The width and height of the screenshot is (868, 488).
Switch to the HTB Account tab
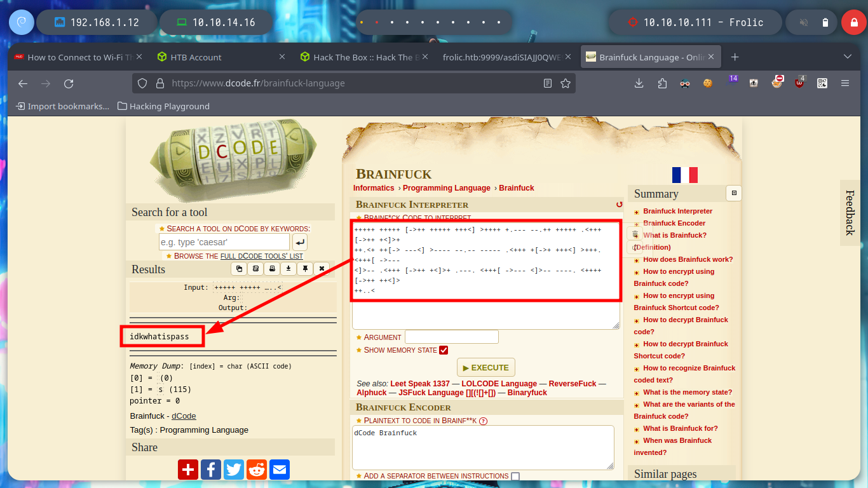222,57
